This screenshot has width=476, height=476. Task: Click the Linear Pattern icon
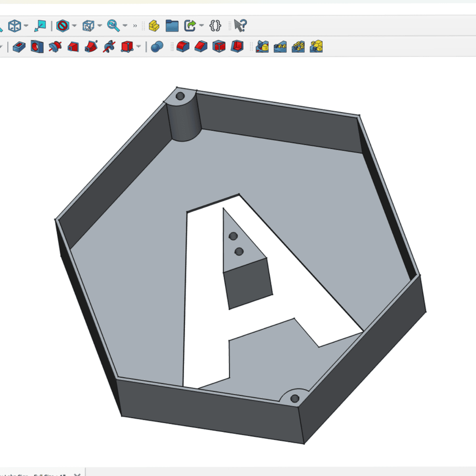tap(280, 47)
